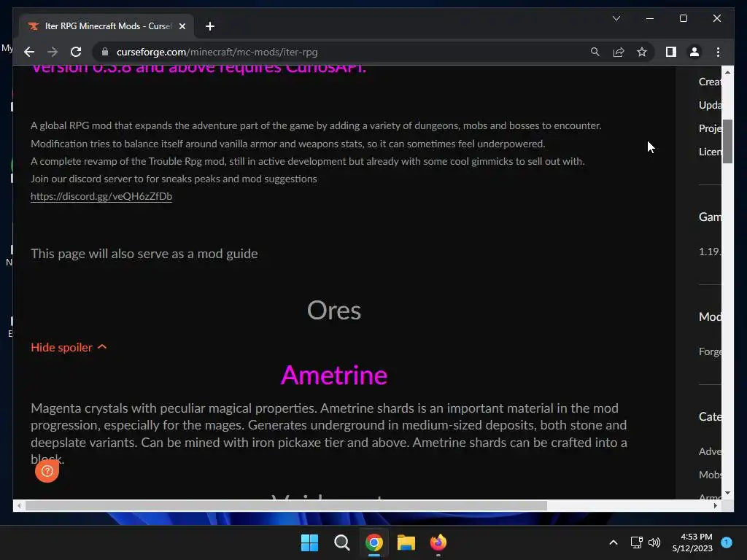Show hidden system tray icons

614,542
